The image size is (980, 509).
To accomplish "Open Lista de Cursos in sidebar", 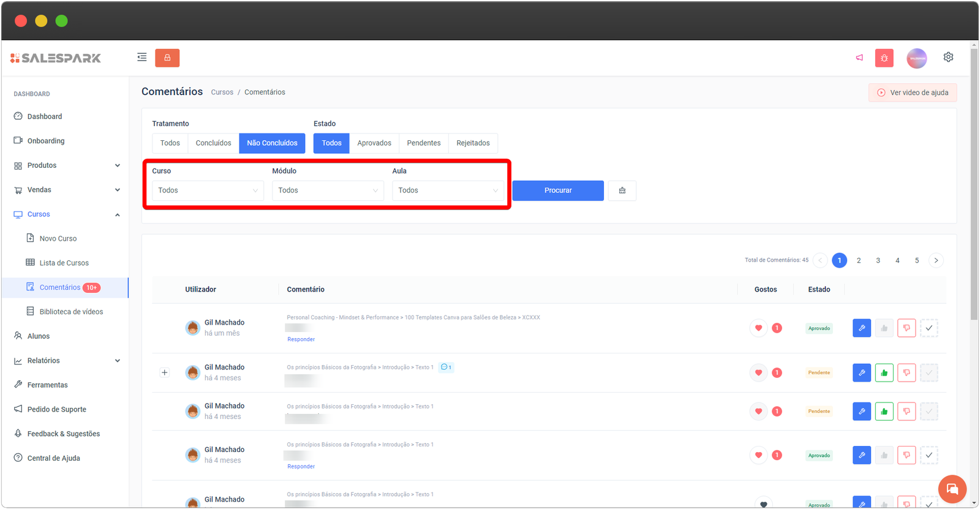I will tap(64, 263).
